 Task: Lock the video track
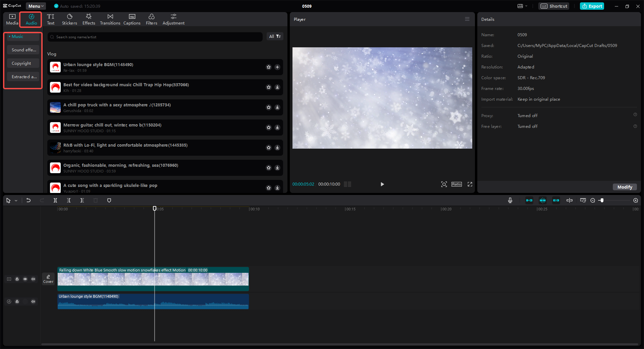coord(17,279)
